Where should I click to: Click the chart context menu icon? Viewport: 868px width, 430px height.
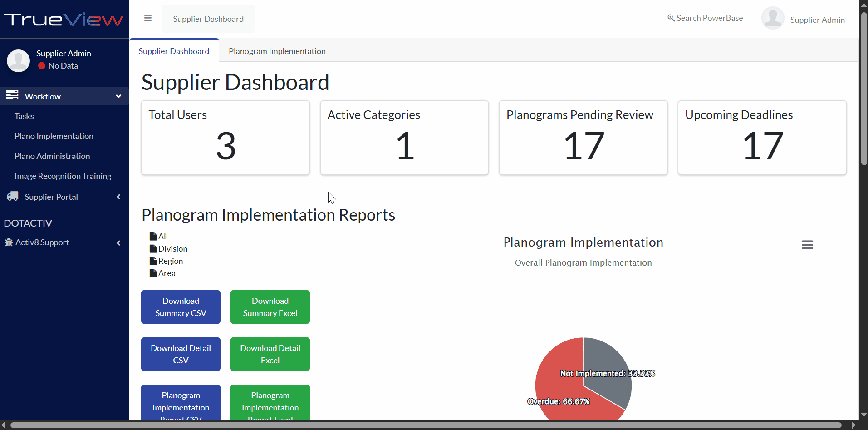tap(807, 245)
